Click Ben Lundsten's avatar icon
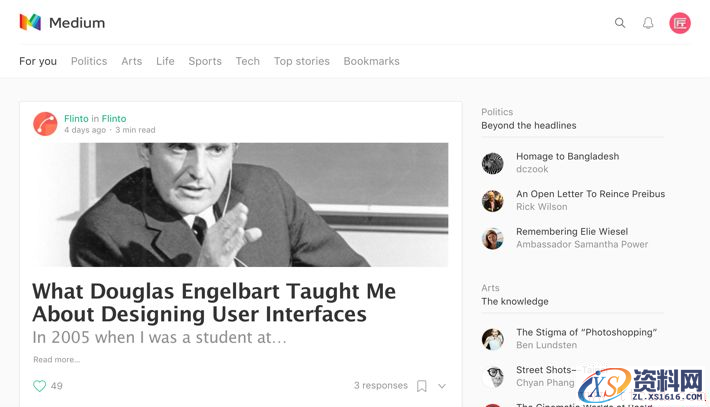710x407 pixels. pos(492,339)
